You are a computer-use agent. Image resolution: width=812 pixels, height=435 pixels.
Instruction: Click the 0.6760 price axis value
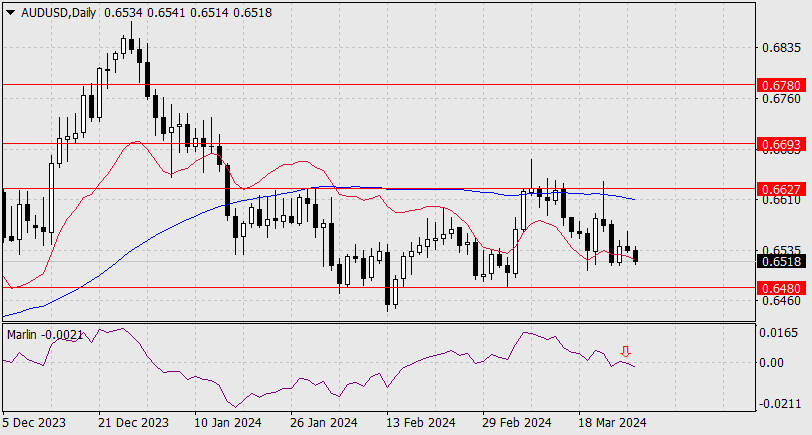tap(781, 98)
